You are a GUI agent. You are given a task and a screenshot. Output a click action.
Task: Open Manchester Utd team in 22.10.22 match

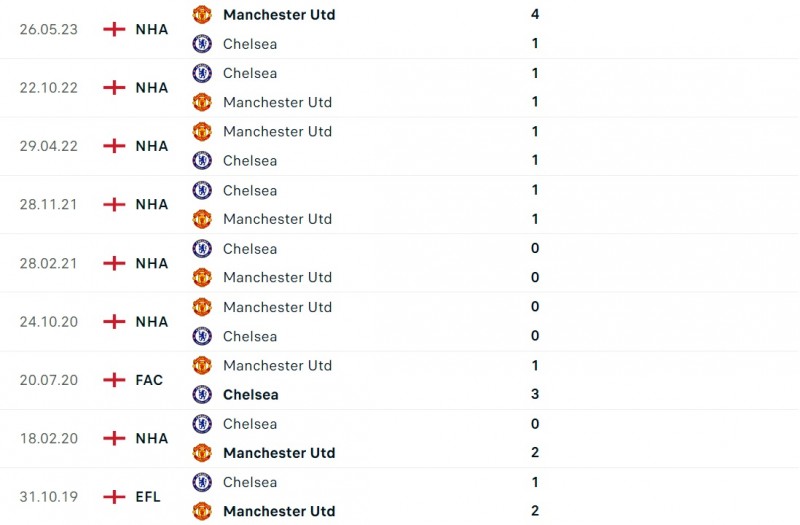click(x=277, y=102)
